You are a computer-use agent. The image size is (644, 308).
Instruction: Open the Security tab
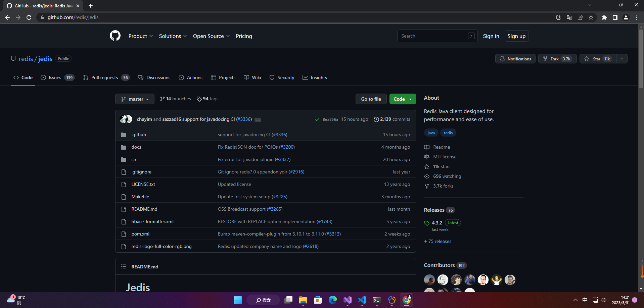click(282, 78)
